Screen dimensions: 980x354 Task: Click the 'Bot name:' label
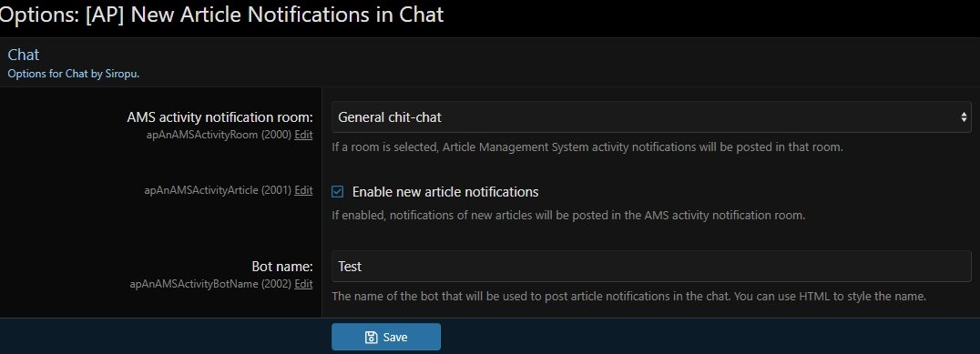[x=281, y=266]
